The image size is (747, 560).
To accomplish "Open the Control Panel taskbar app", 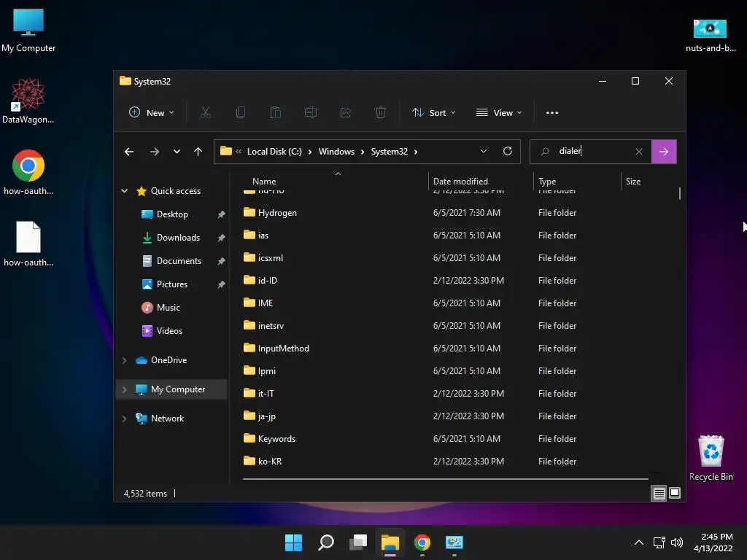I will click(x=454, y=542).
